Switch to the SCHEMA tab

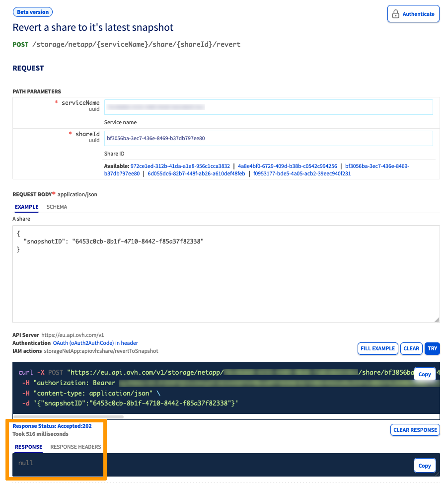pos(57,207)
